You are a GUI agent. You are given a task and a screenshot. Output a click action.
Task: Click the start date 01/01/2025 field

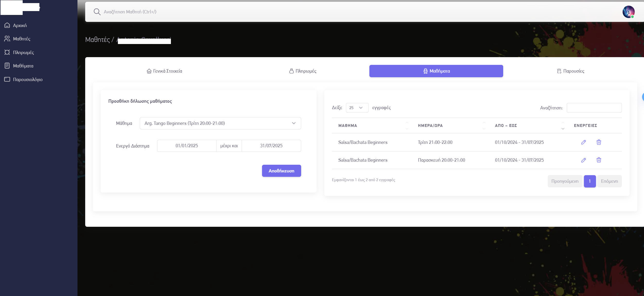(x=187, y=146)
